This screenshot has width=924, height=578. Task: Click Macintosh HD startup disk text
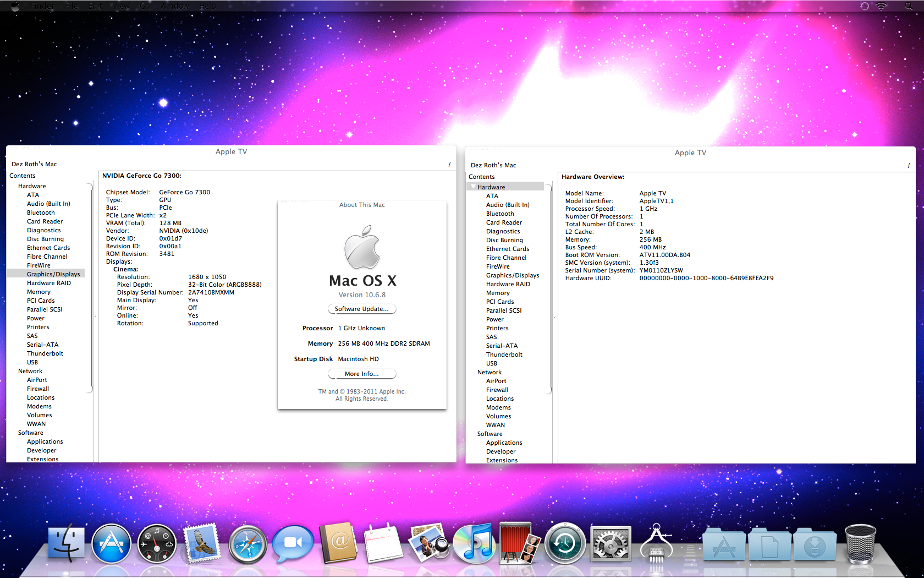359,359
